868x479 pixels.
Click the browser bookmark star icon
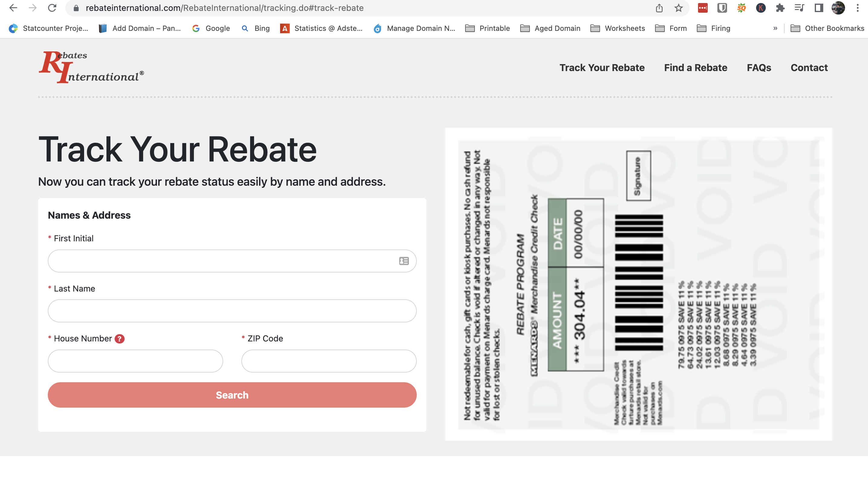(679, 8)
